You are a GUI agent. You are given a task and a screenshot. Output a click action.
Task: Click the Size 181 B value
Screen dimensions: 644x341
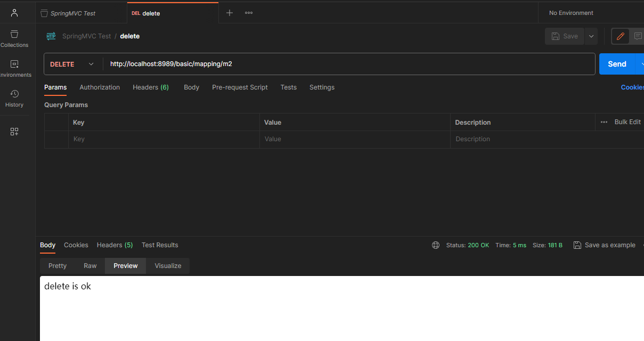pos(555,245)
